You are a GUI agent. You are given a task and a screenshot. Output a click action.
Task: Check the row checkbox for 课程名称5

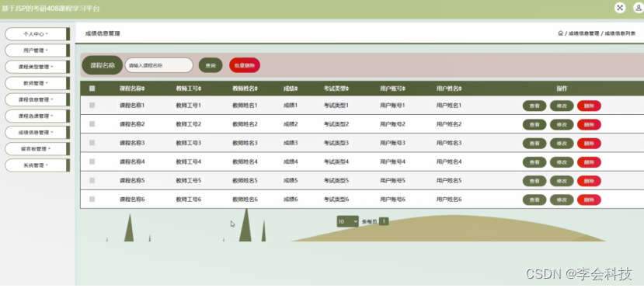pos(92,181)
